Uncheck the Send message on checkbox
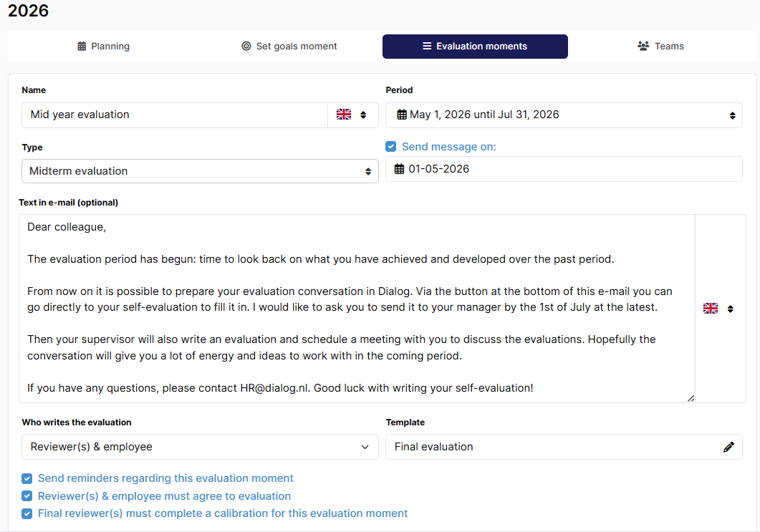760x532 pixels. coord(390,146)
